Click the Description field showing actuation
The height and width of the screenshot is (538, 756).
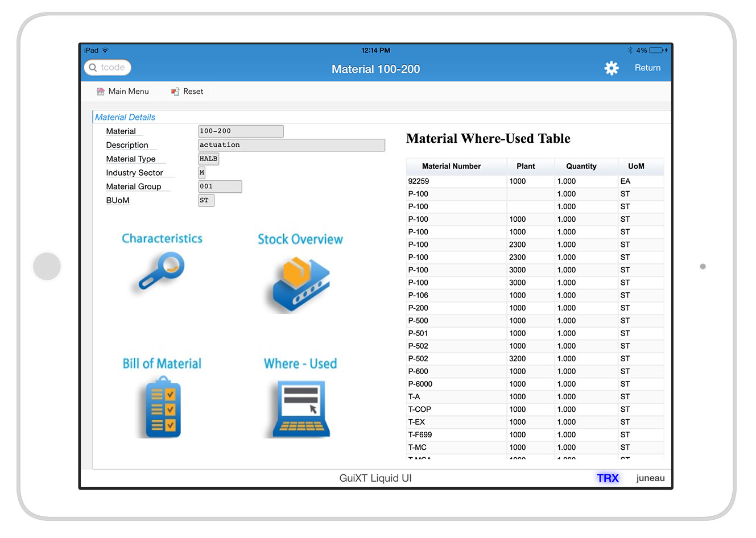click(x=291, y=145)
